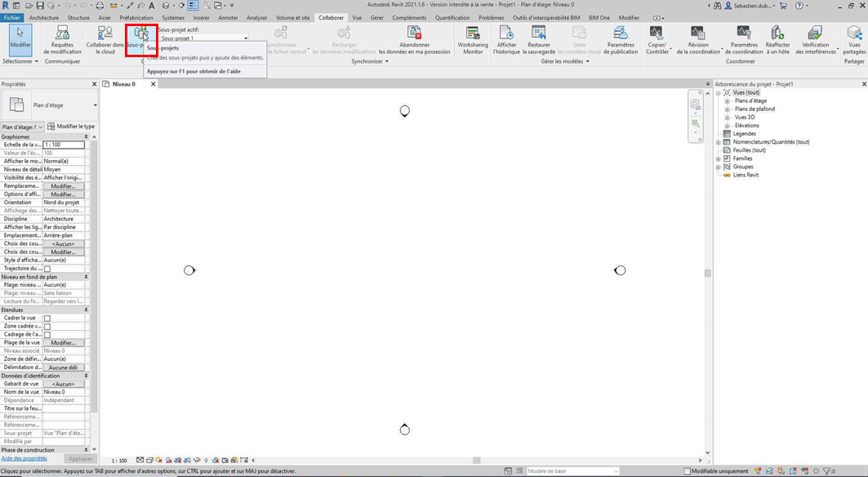Toggle the Zone cadrée visible checkbox

[47, 327]
